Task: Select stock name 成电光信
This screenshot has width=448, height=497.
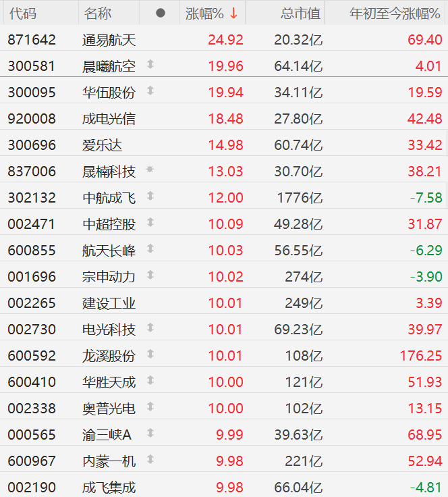Action: pyautogui.click(x=109, y=119)
